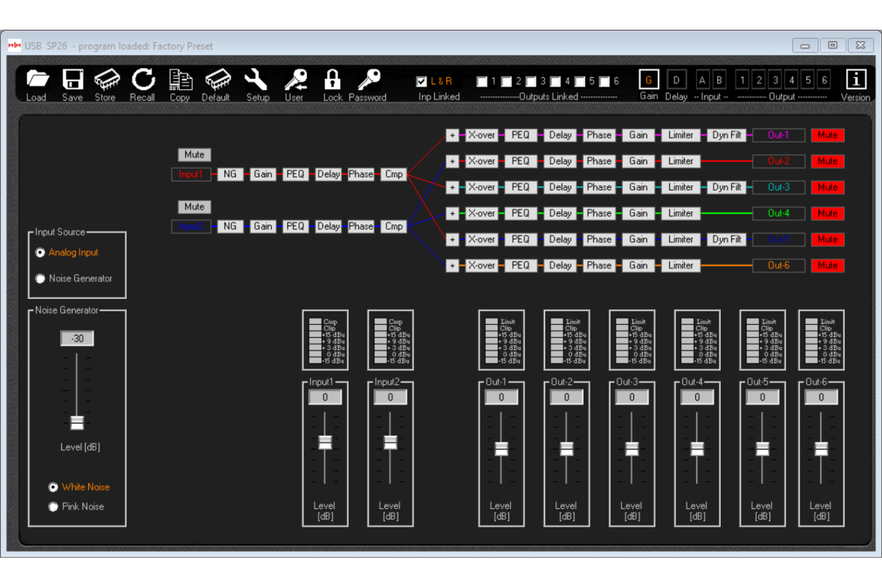882x588 pixels.
Task: Click the Noise Generator level slider handle
Action: coord(77,422)
